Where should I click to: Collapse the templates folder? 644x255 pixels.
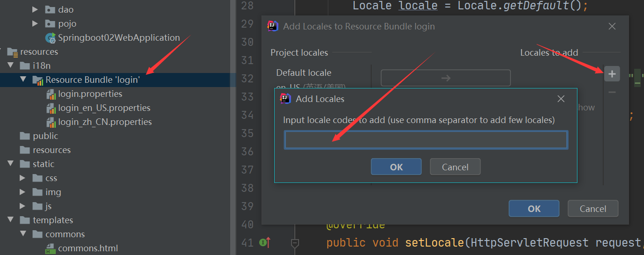point(10,220)
